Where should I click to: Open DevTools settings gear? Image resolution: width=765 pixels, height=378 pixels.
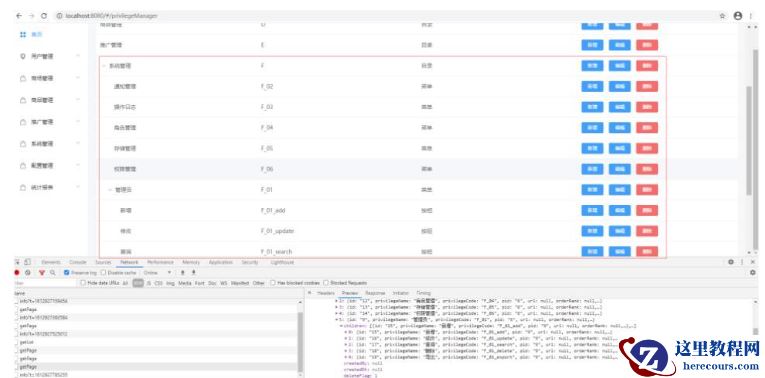[731, 262]
